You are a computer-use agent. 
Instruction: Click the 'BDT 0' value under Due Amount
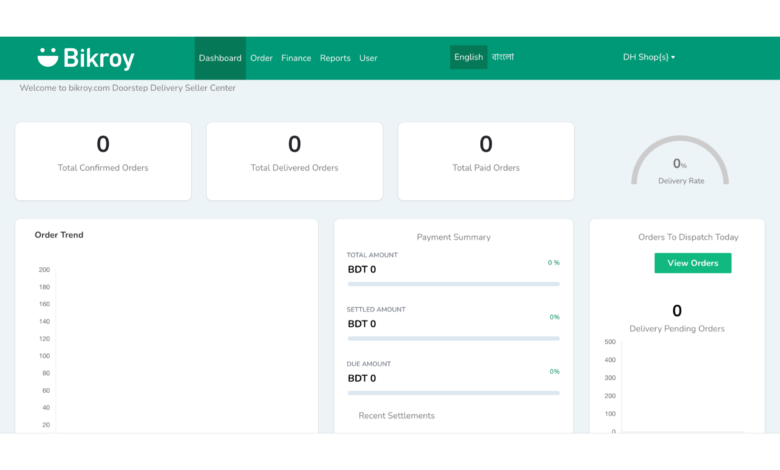point(362,378)
